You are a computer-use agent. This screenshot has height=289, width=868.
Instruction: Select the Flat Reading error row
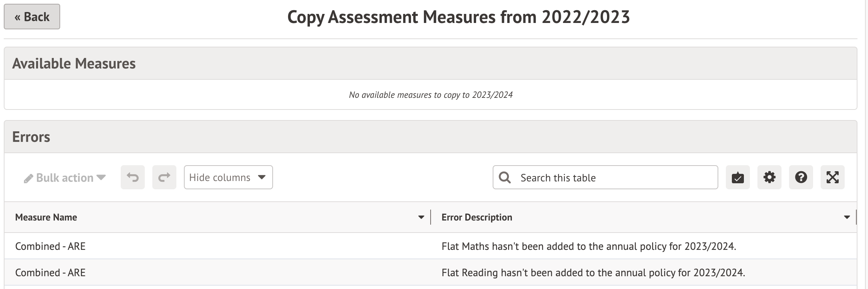(593, 272)
